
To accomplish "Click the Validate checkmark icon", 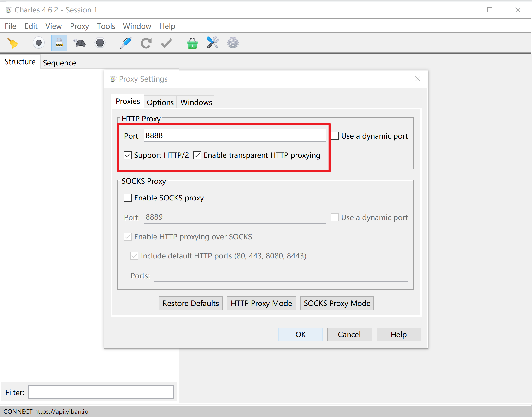I will coord(166,43).
